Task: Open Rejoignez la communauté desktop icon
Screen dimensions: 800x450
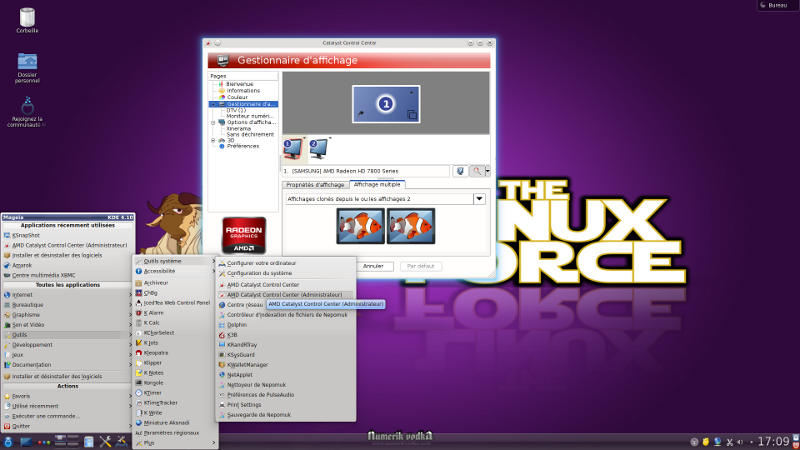Action: click(x=27, y=112)
